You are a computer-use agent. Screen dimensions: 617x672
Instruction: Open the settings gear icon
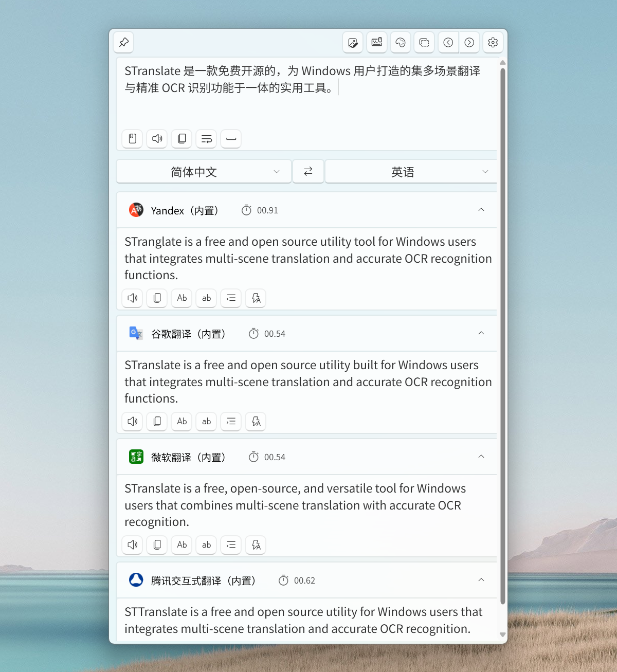click(493, 43)
